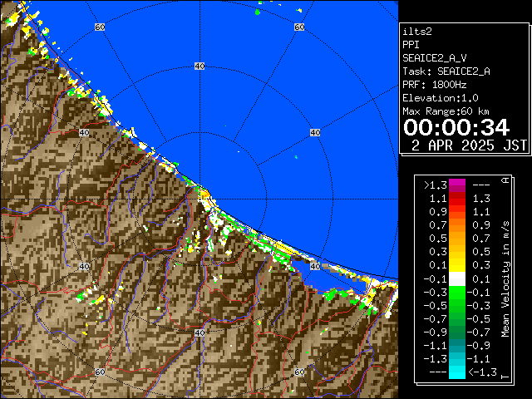Click the 'PRF: 1800Hz' line
Viewport: 532px width, 399px height.
point(435,85)
